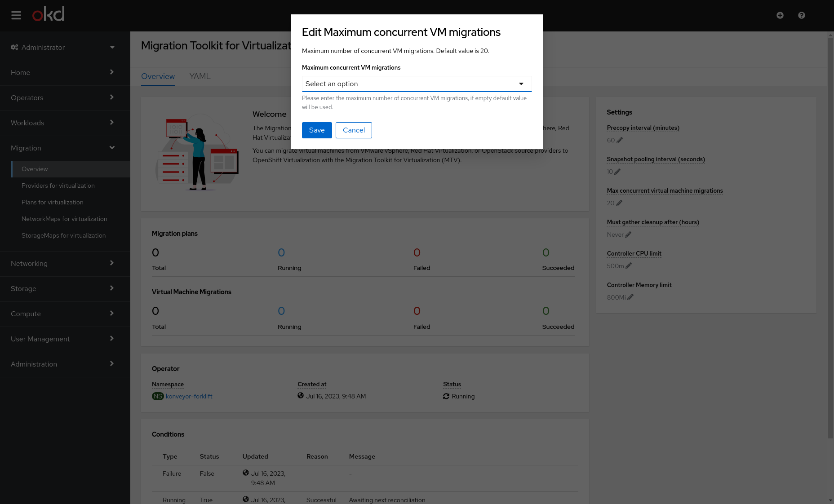834x504 pixels.
Task: Click the Reason column header
Action: pyautogui.click(x=317, y=456)
